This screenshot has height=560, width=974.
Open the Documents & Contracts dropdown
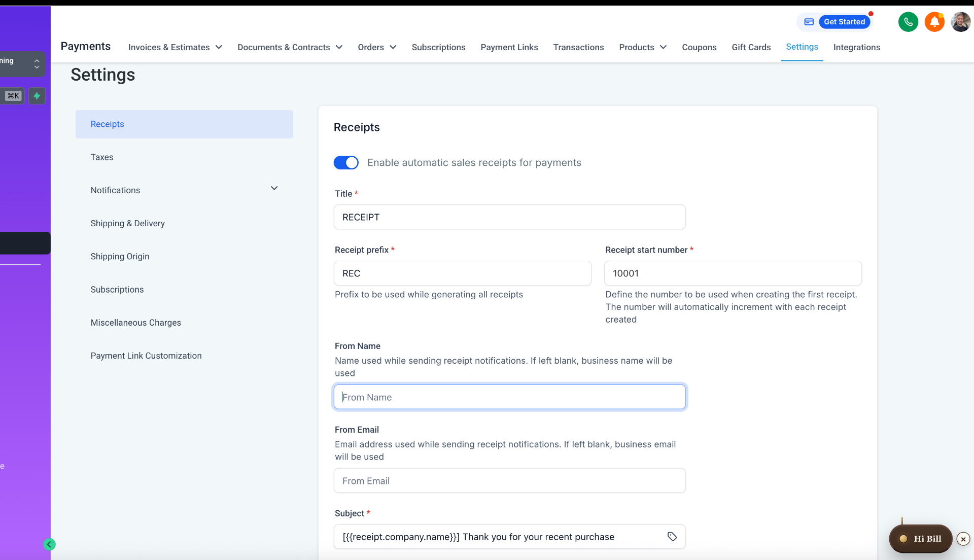(290, 47)
